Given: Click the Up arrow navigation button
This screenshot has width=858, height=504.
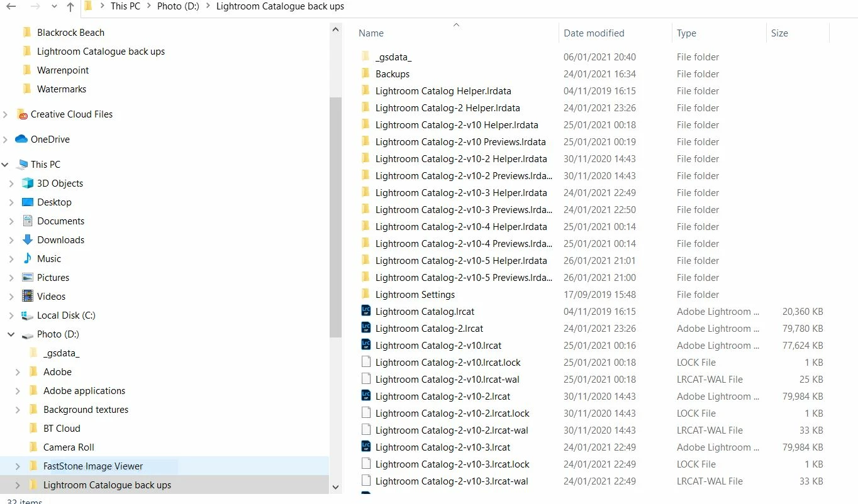Looking at the screenshot, I should 70,7.
